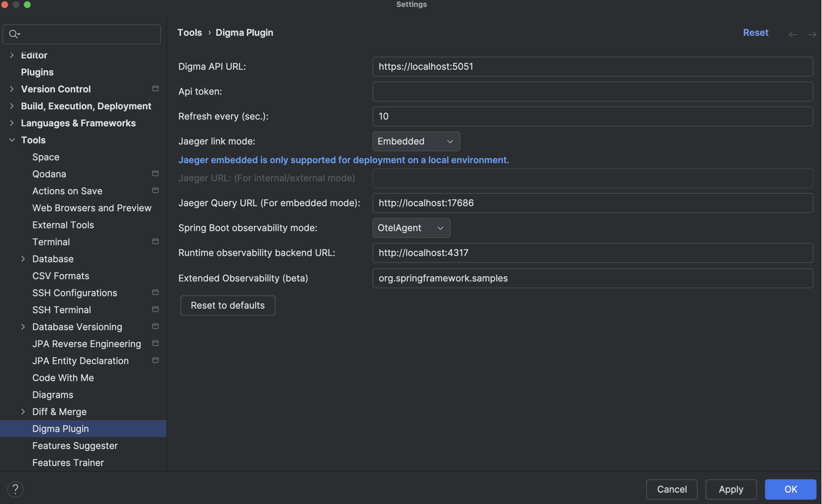Click the monitor icon beside Terminal
This screenshot has height=504, width=822.
point(155,241)
